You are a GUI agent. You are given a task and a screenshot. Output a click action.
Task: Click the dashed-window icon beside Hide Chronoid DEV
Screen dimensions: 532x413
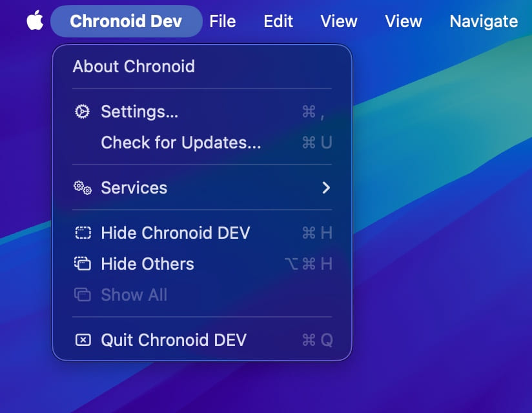[82, 232]
